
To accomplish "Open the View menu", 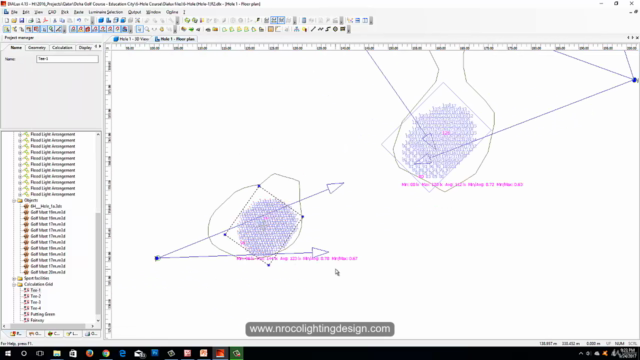I will (x=38, y=12).
